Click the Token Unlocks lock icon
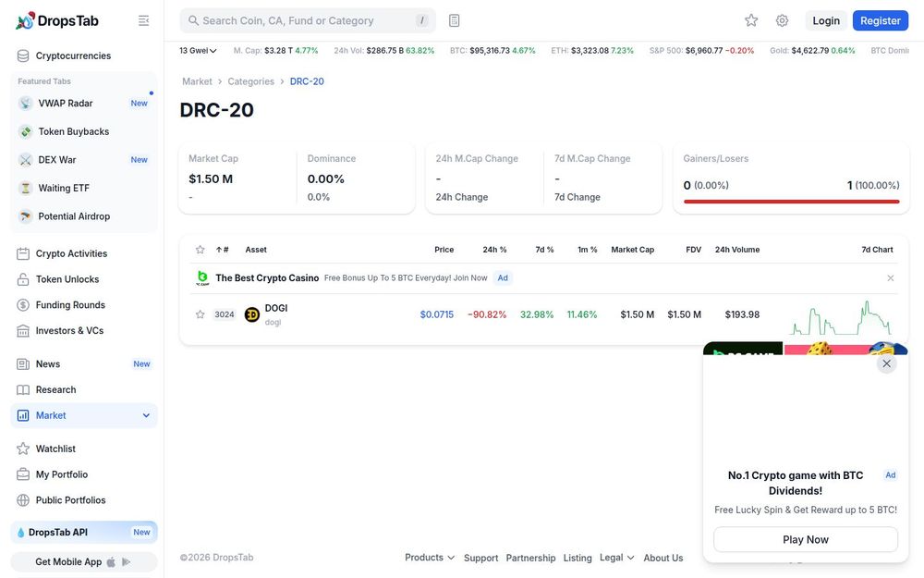The image size is (924, 578). [x=23, y=279]
